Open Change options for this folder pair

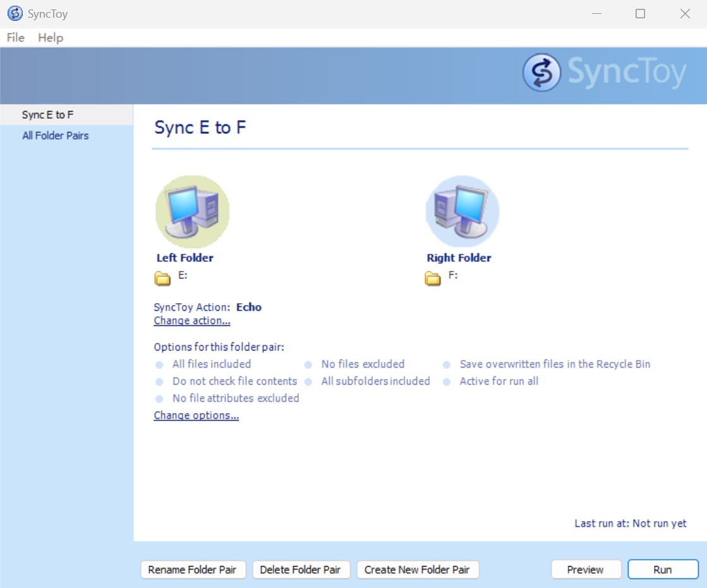[196, 415]
